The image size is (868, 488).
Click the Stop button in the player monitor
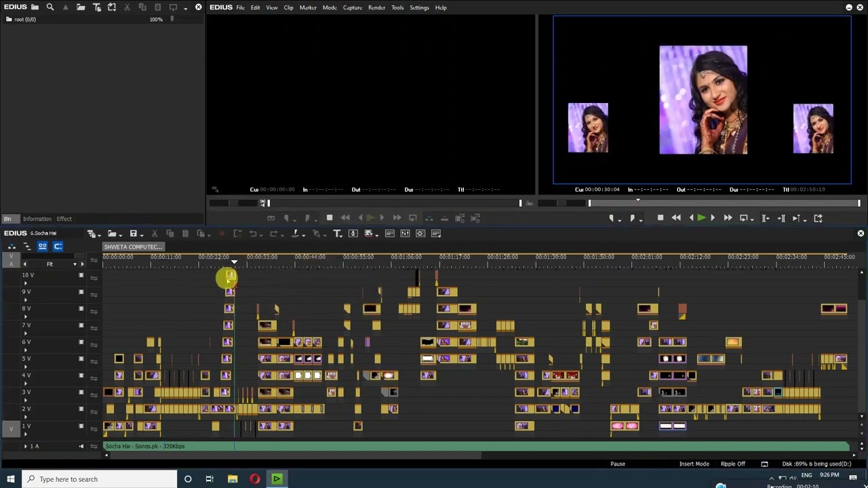[x=330, y=218]
